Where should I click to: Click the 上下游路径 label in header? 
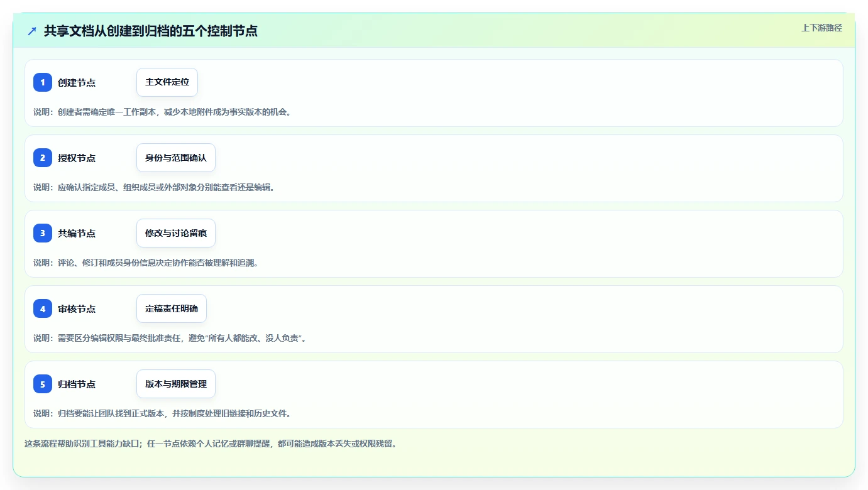point(821,28)
